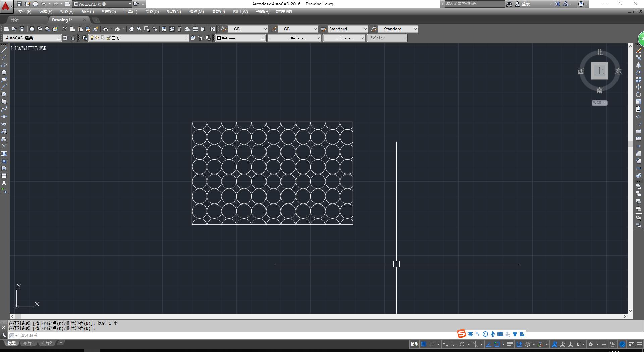Expand the AutoCAD 经典 workspace dropdown
This screenshot has width=644, height=352.
click(x=59, y=38)
